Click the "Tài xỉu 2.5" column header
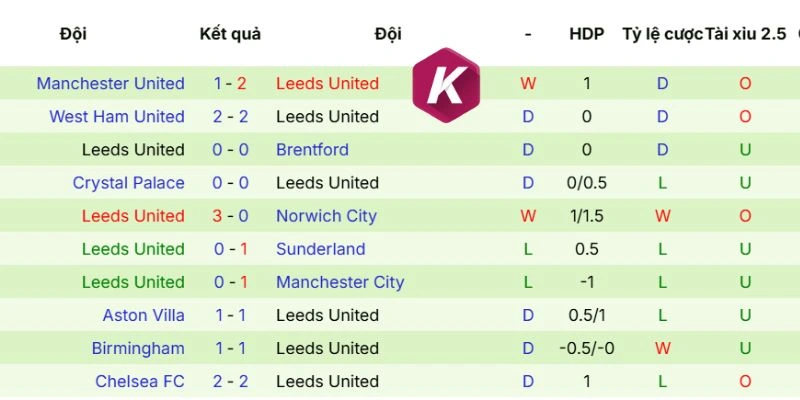The image size is (800, 400). coord(745,34)
